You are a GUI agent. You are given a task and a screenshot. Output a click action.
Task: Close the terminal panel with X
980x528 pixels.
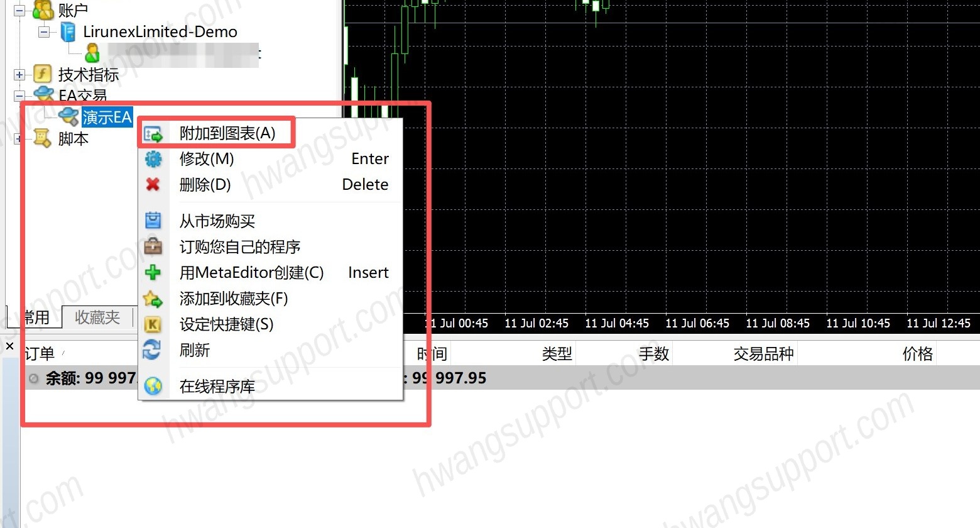point(9,346)
